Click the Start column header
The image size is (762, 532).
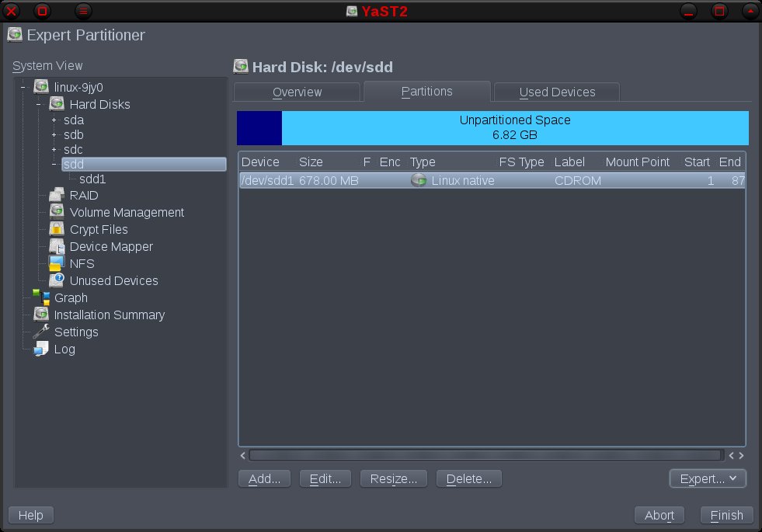point(697,162)
